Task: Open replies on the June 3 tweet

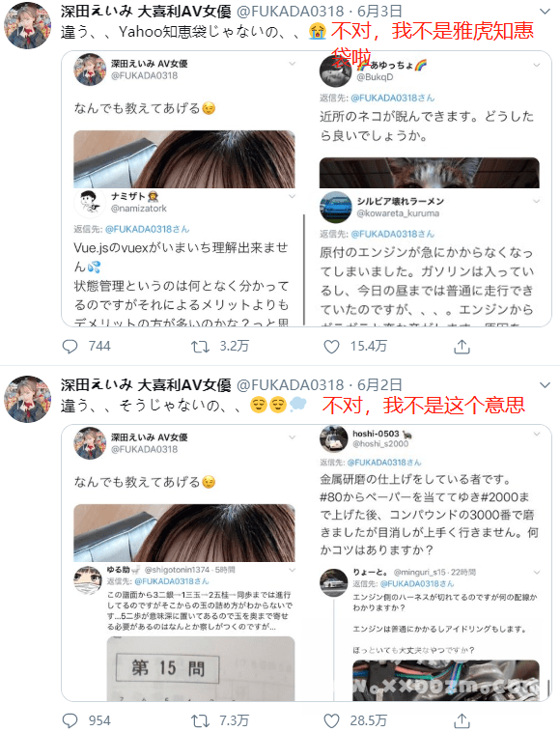Action: click(70, 347)
